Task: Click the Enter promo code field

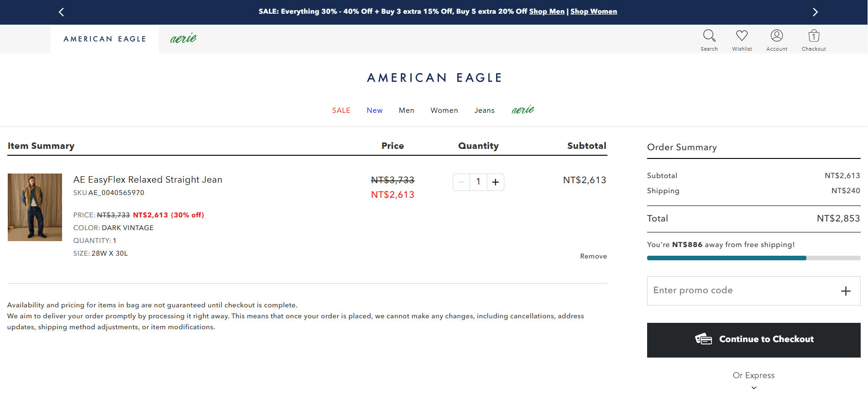Action: [x=739, y=290]
